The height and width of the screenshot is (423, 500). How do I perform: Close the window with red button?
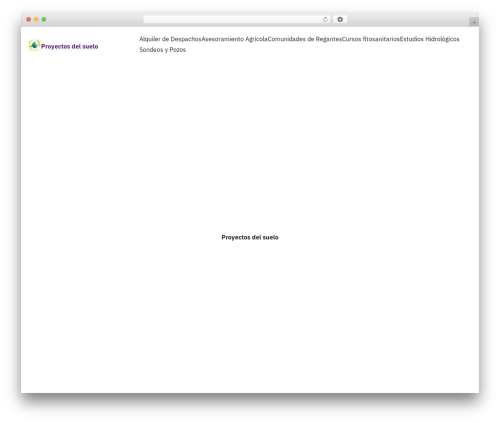[x=29, y=20]
